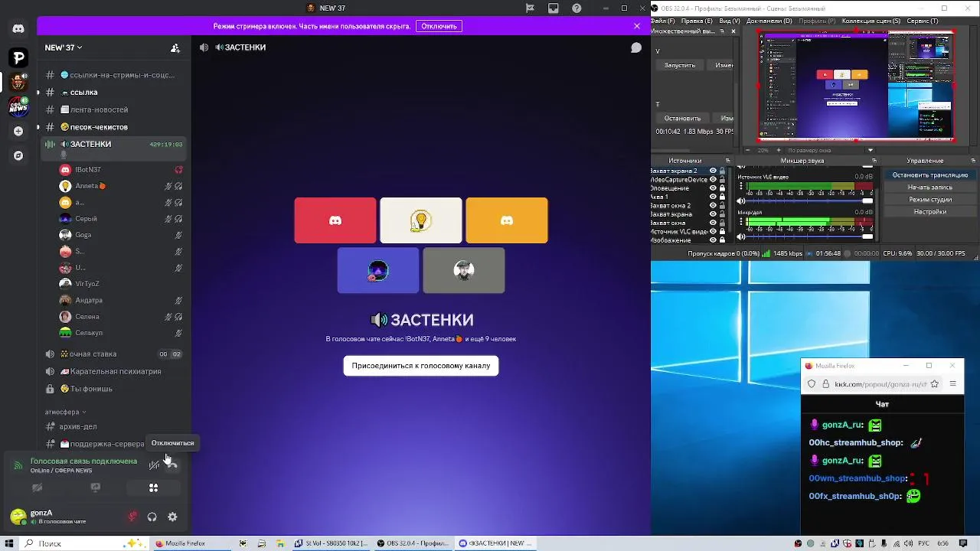Open OBS Правка menu

click(697, 21)
